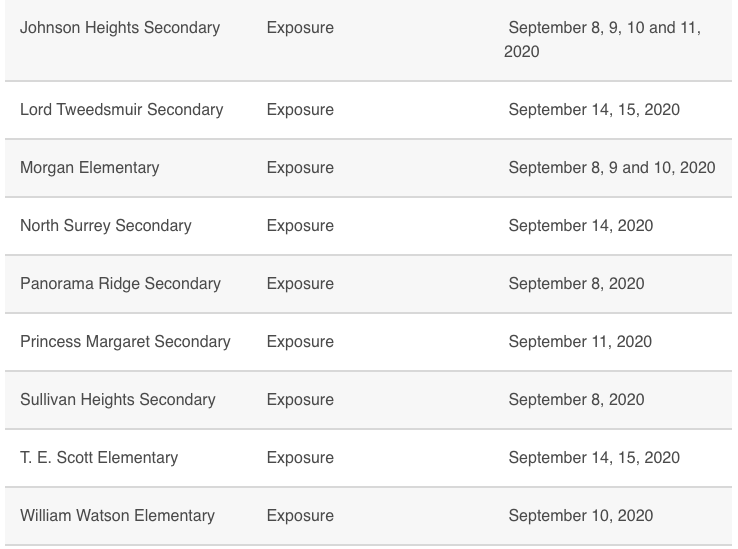The width and height of the screenshot is (738, 549).
Task: Click September 8, 9 and 10, 2020
Action: (x=612, y=168)
